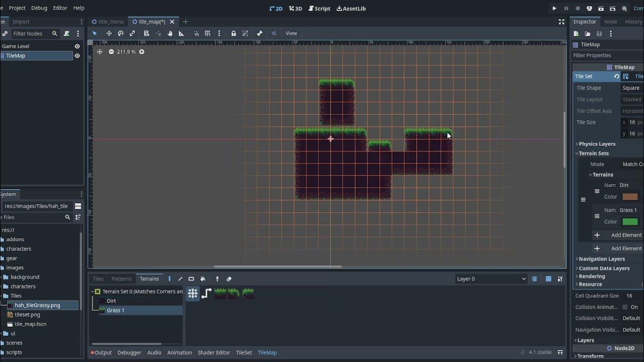Image resolution: width=644 pixels, height=362 pixels.
Task: Center the view icon near zoom
Action: [100, 52]
